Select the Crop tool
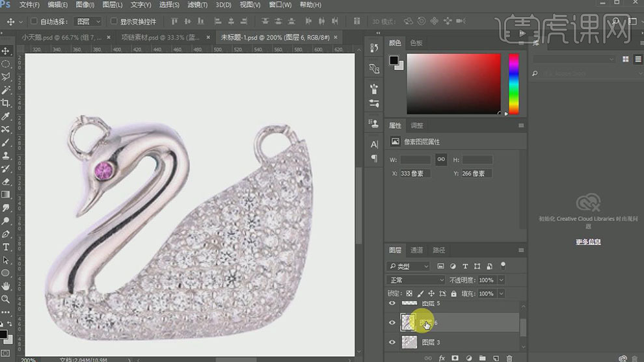 (x=6, y=103)
